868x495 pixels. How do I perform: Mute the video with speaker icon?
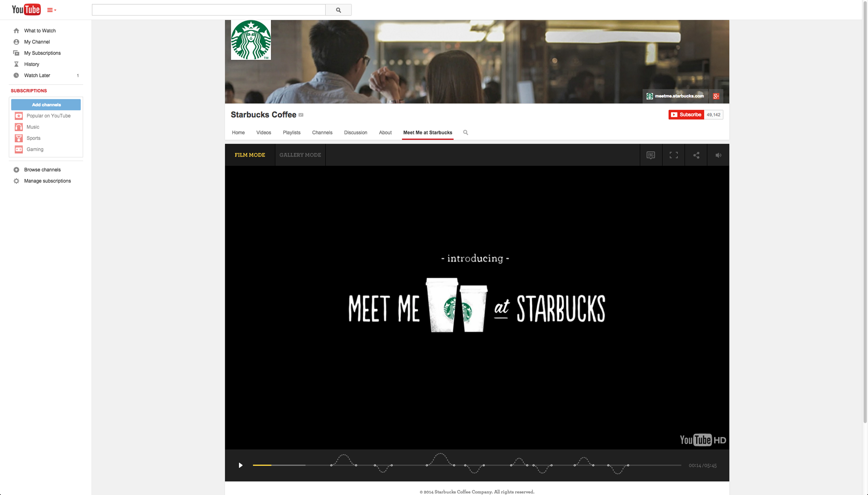718,155
